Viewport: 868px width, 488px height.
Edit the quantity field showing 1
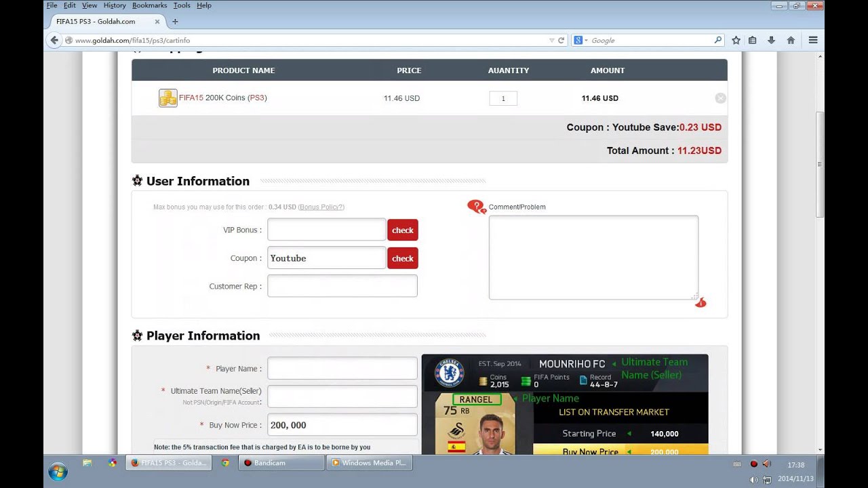pyautogui.click(x=503, y=98)
